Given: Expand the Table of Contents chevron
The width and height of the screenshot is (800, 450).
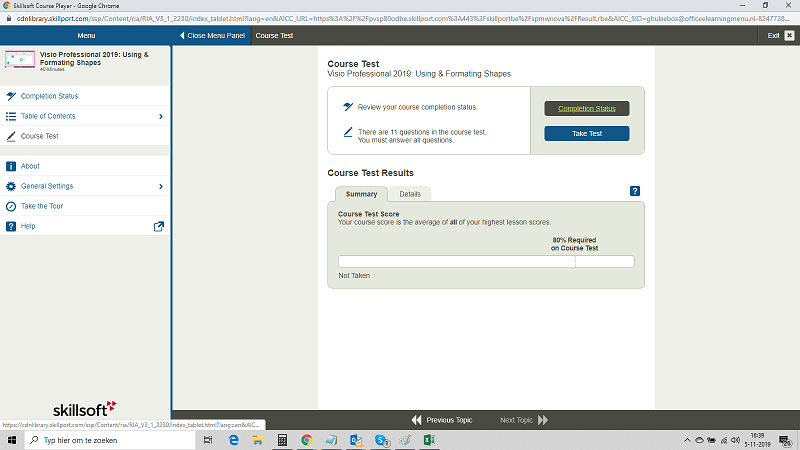Looking at the screenshot, I should click(161, 116).
